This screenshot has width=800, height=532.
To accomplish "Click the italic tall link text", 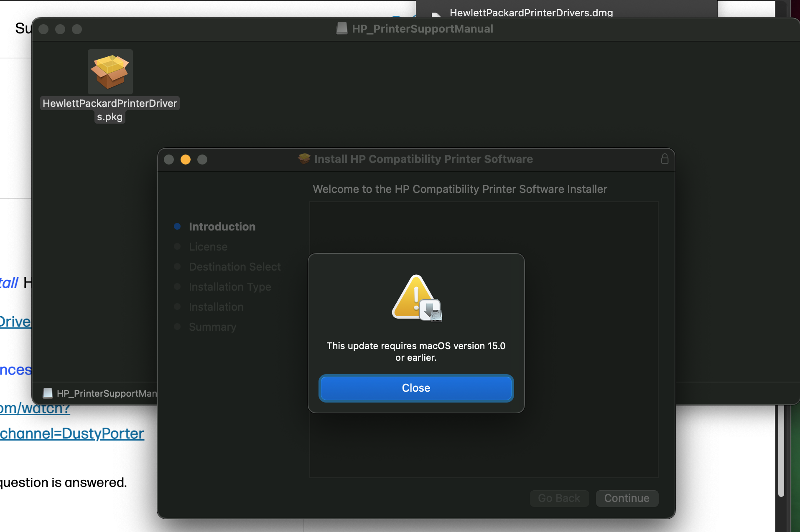I will point(8,283).
